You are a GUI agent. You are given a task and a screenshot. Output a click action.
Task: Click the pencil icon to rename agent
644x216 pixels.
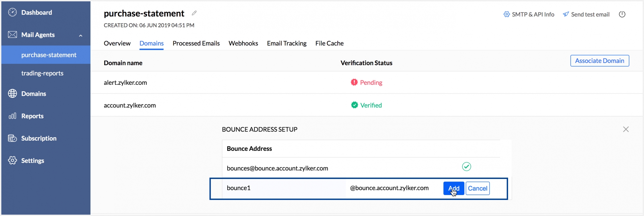[194, 13]
